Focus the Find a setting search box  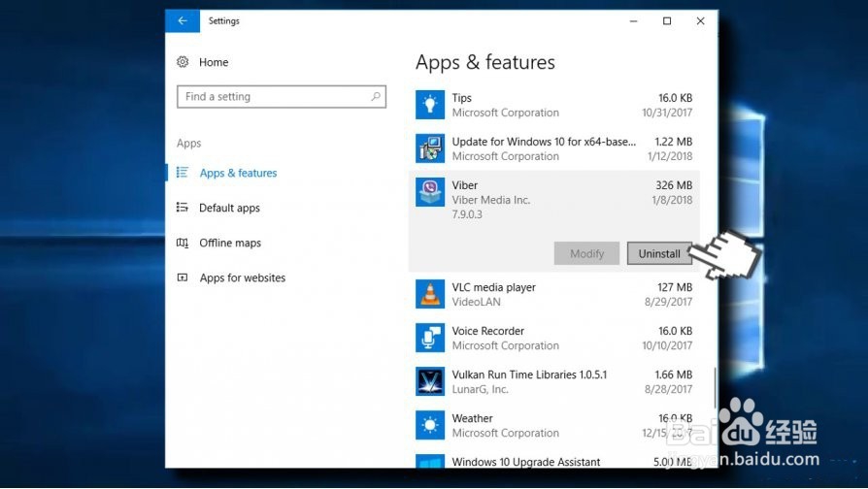click(x=282, y=96)
